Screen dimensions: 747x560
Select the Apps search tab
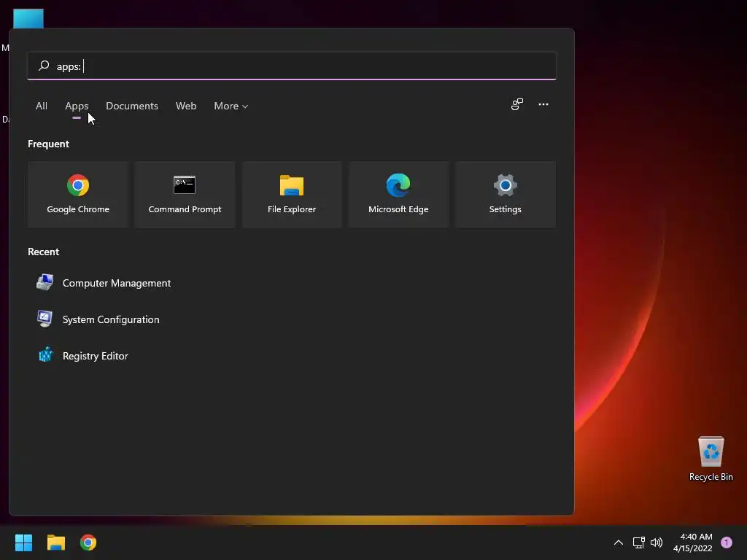point(77,106)
